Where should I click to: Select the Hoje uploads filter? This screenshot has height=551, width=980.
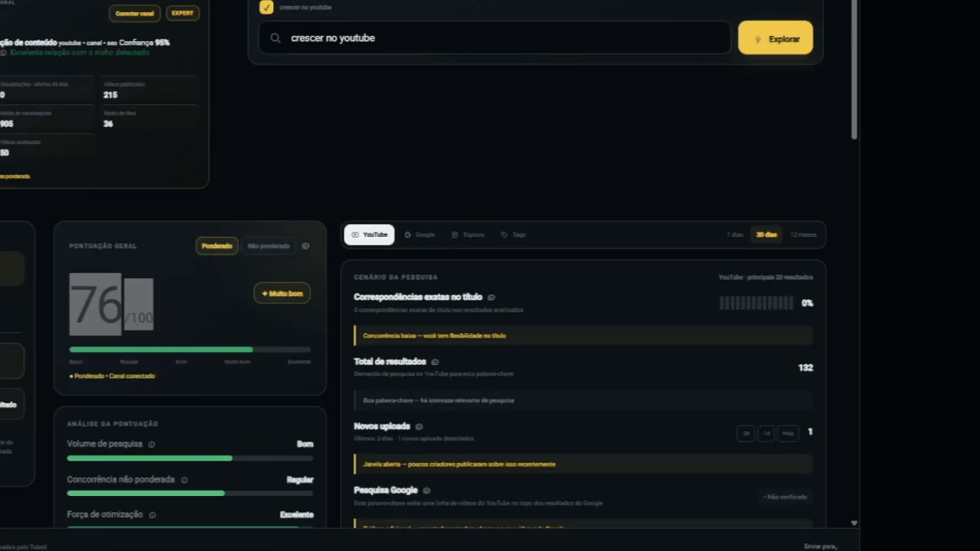788,433
